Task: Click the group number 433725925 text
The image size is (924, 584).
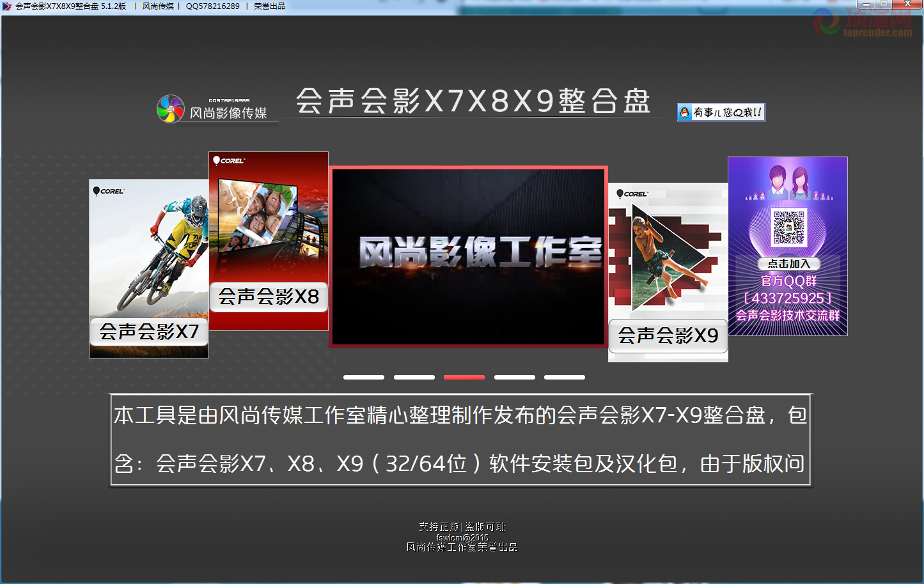Action: 788,298
